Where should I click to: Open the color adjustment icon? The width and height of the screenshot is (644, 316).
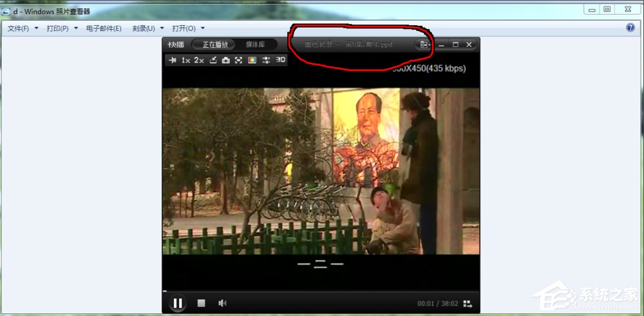(252, 60)
